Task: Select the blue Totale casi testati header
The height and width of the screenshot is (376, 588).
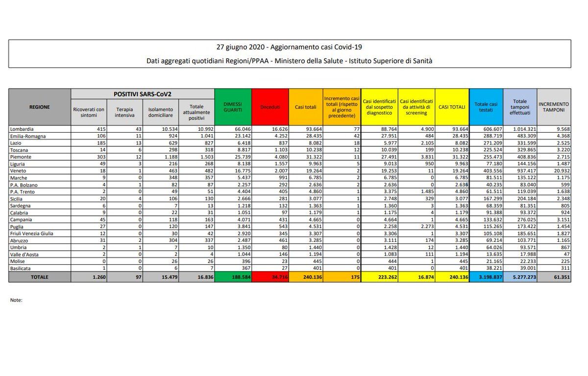Action: (x=486, y=107)
